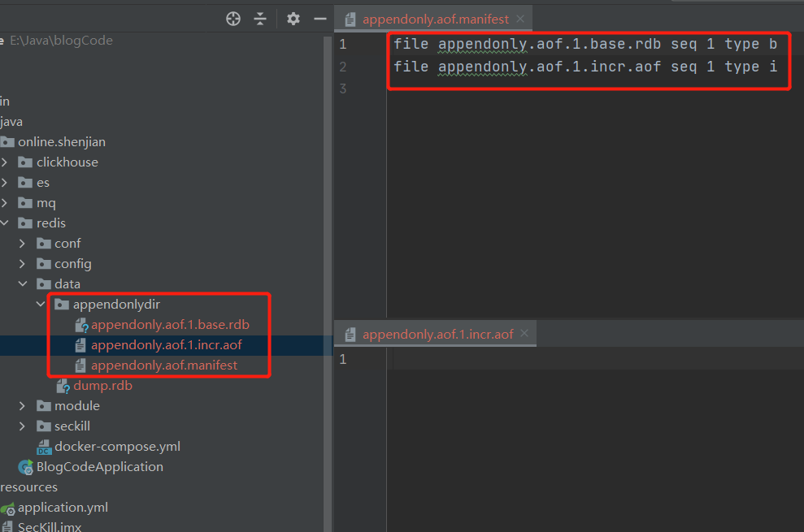Switch to the appendonly.aof.1.incr.aof editor tab
This screenshot has width=804, height=532.
pyautogui.click(x=437, y=335)
